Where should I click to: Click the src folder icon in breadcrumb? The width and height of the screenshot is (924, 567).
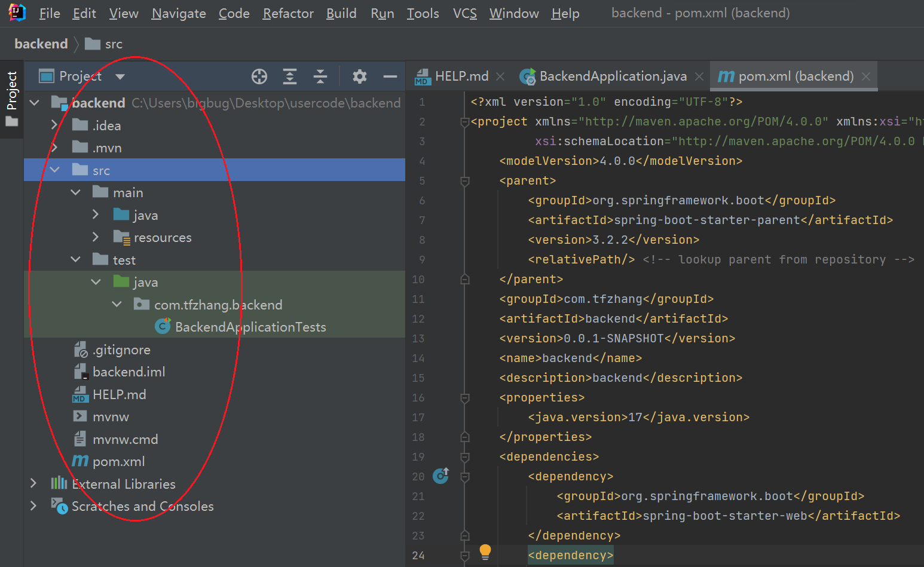pos(93,44)
